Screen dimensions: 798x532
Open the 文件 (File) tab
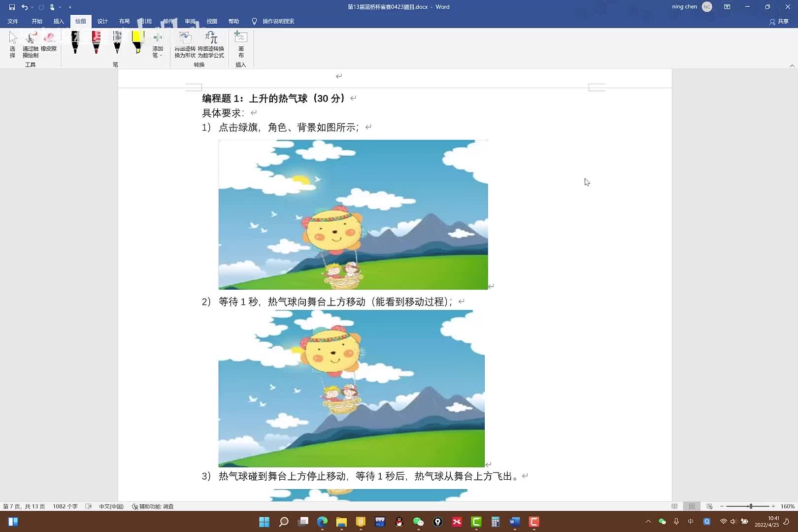[13, 21]
